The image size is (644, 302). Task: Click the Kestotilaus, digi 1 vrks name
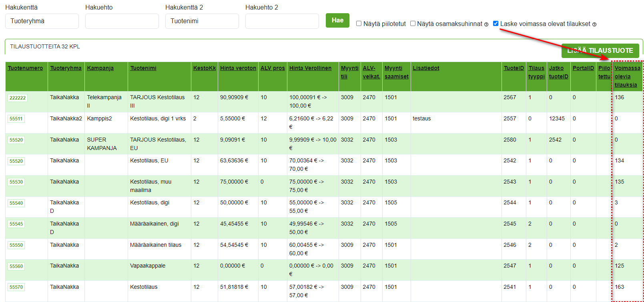pos(158,118)
